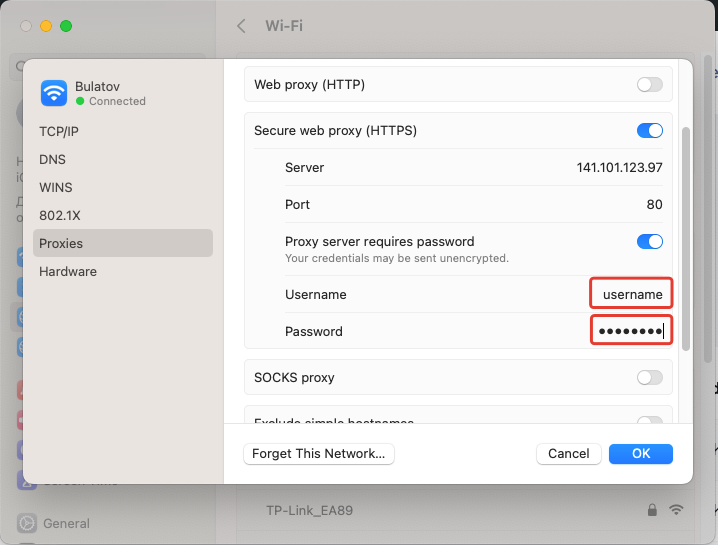
Task: Click the Forget This Network button
Action: click(x=319, y=454)
